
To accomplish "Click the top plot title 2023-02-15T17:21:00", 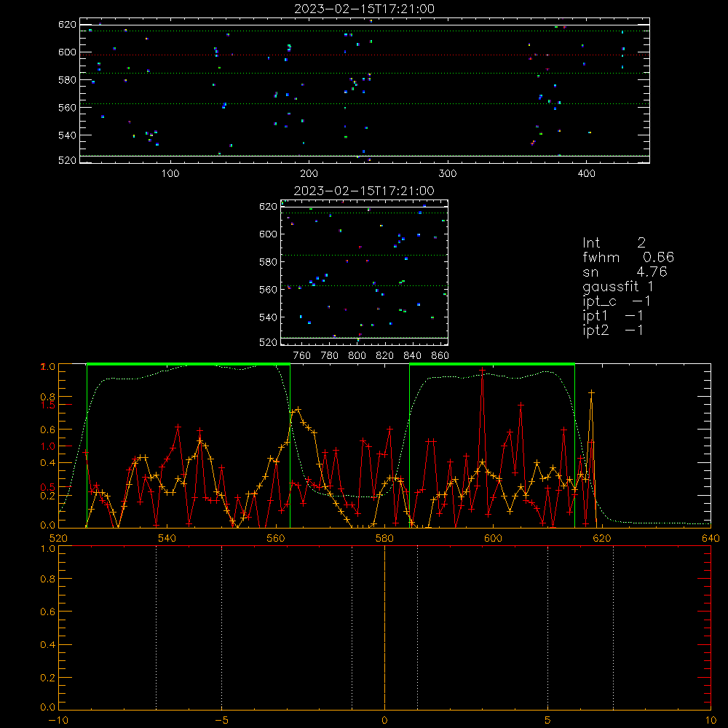I will tap(364, 9).
